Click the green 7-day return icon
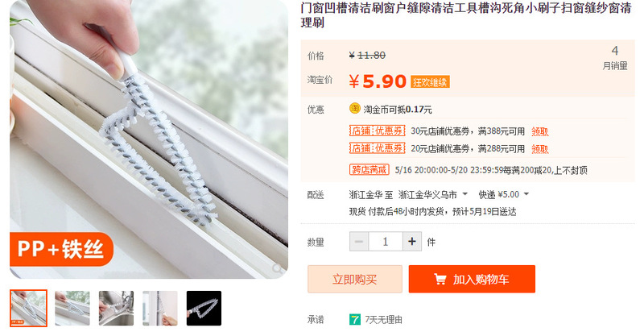The width and height of the screenshot is (644, 332). click(354, 319)
